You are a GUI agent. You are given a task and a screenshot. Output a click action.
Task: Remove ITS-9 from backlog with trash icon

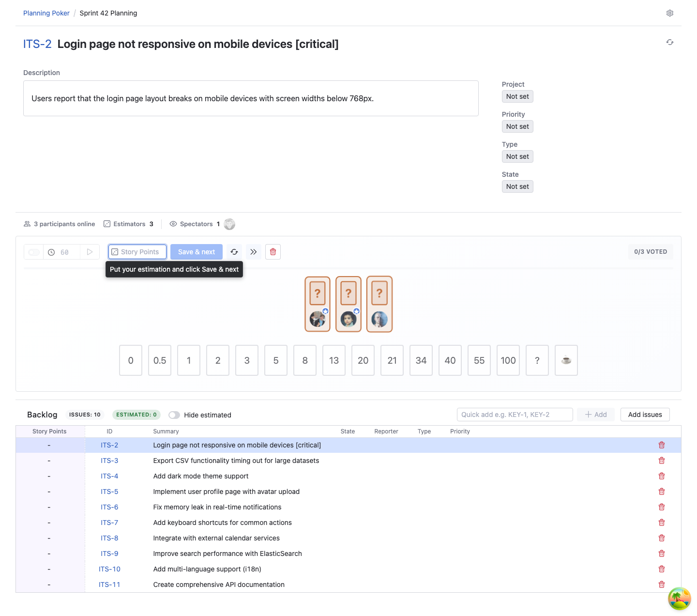[662, 554]
